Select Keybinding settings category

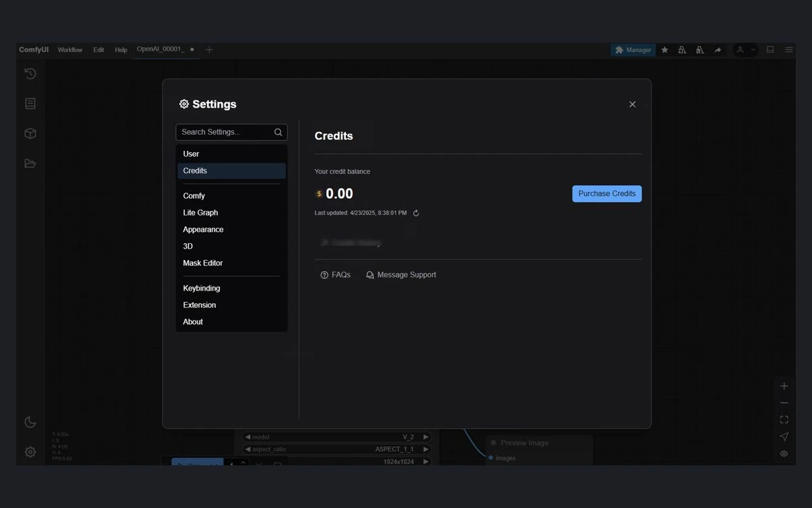[x=231, y=289]
